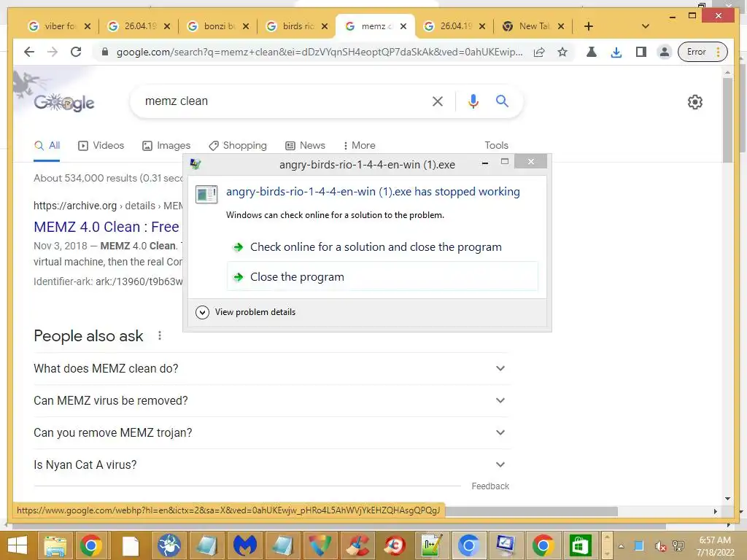Expand 'View problem details' in crash dialog
Viewport: 747px width, 560px height.
[246, 312]
